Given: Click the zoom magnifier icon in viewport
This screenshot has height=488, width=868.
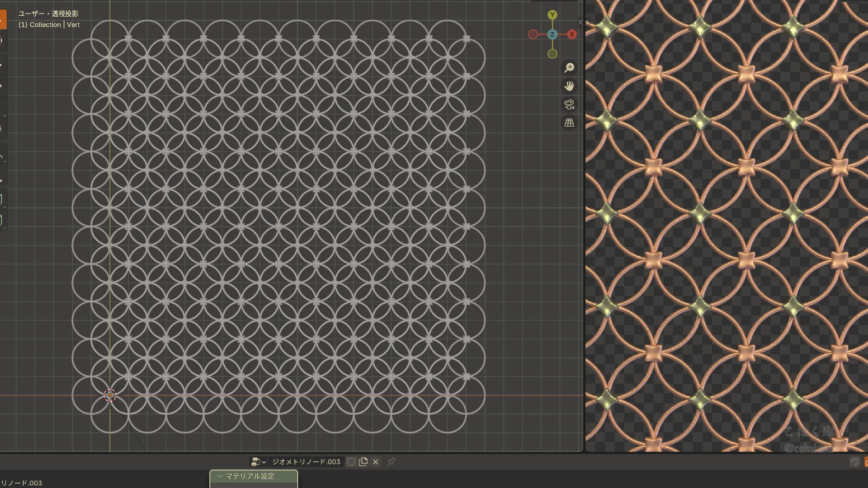Looking at the screenshot, I should point(569,68).
